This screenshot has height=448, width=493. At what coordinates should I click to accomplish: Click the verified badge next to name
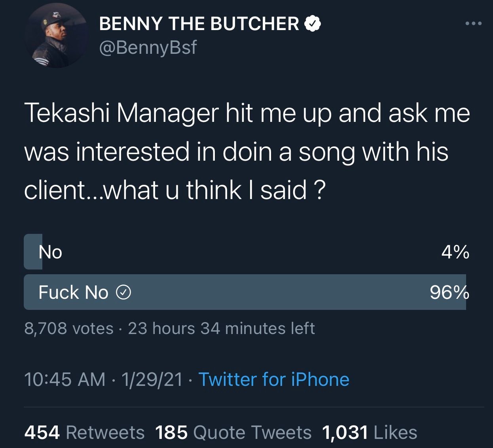(x=313, y=24)
